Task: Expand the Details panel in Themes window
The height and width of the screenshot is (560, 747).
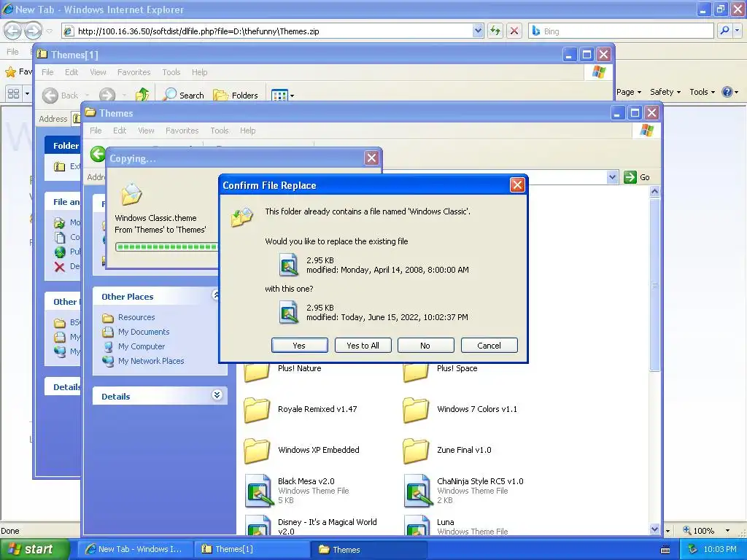Action: [x=217, y=395]
